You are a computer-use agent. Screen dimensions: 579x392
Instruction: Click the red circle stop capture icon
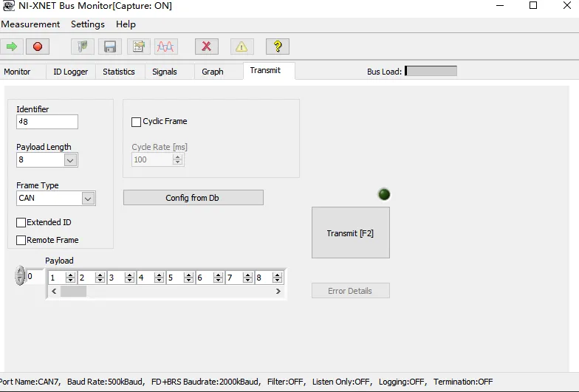tap(37, 47)
